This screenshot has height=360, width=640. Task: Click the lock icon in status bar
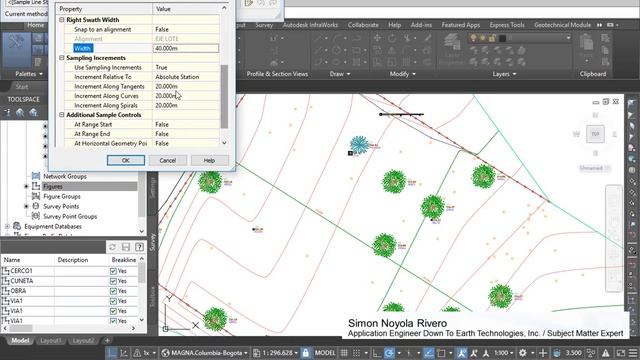[306, 353]
